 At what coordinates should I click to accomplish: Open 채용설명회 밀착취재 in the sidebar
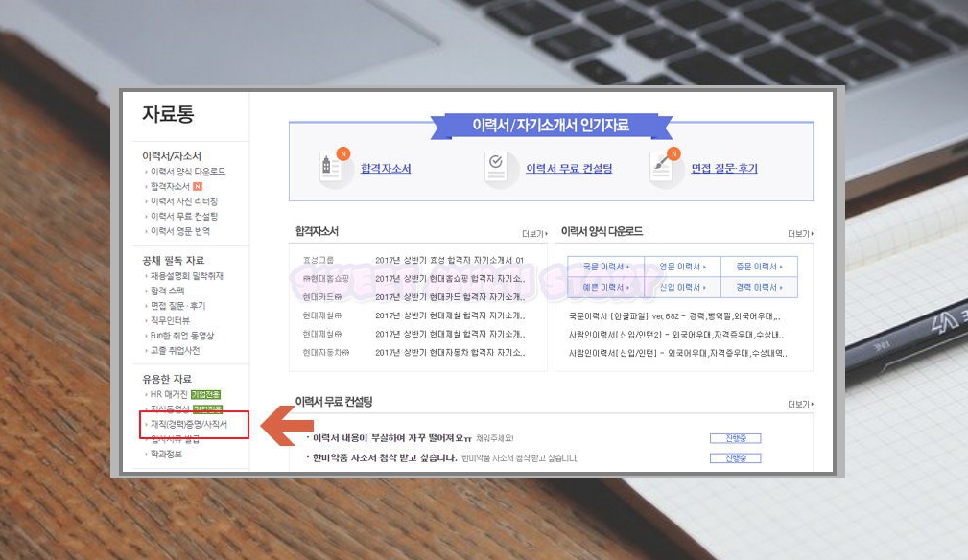pos(187,276)
